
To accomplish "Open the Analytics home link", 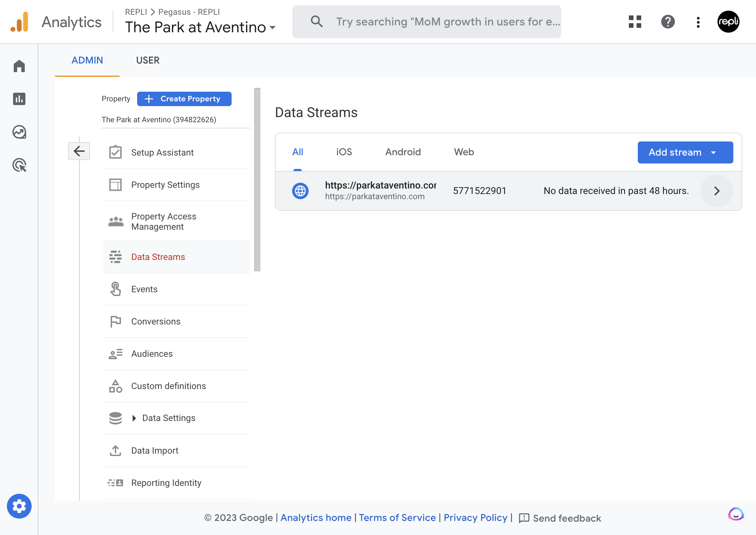I will point(316,517).
